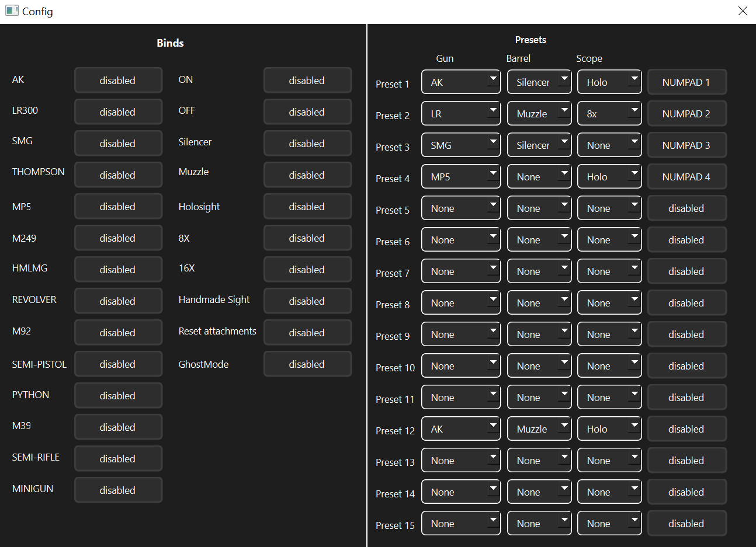Expand Preset 2 Barrel dropdown showing Muzzle
Screen dimensions: 756x547
(539, 113)
